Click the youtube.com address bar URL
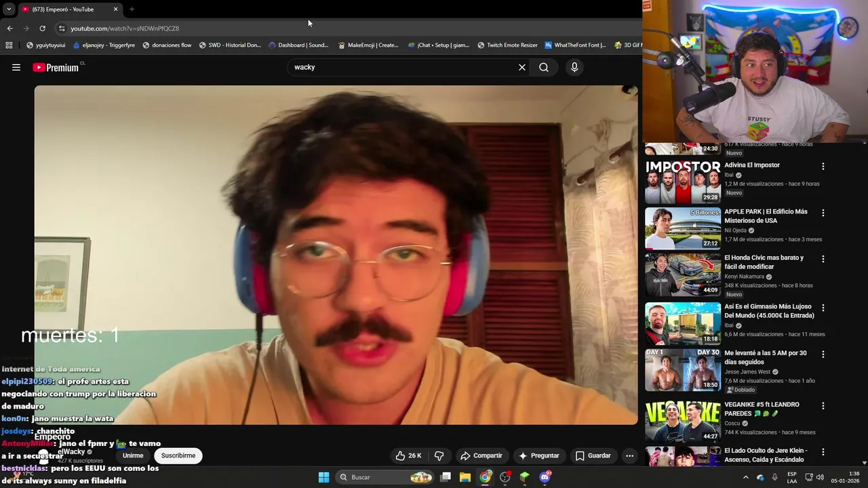This screenshot has width=868, height=488. point(125,28)
